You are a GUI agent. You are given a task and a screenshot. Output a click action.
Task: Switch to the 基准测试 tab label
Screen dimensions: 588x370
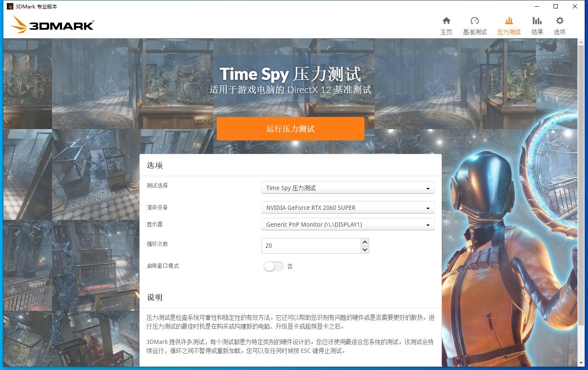475,32
